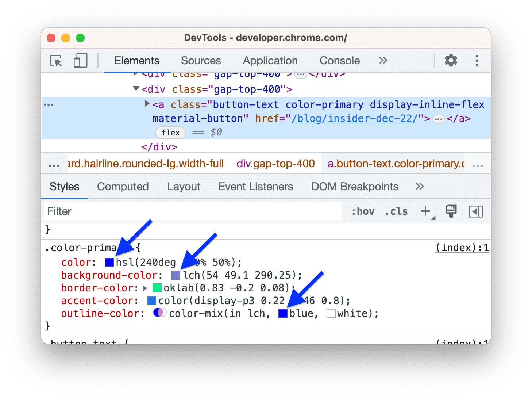Click the hsl color swatch for color property

[x=109, y=262]
